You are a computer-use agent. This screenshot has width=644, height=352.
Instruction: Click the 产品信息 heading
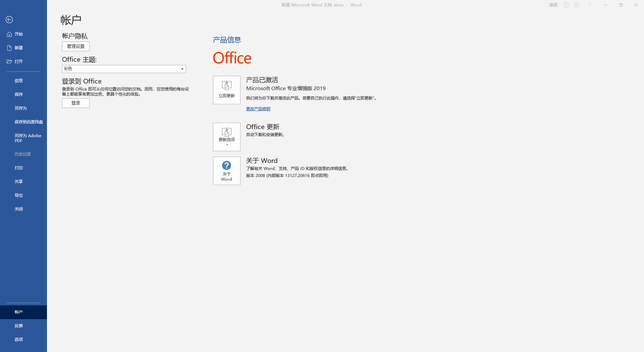pos(227,40)
